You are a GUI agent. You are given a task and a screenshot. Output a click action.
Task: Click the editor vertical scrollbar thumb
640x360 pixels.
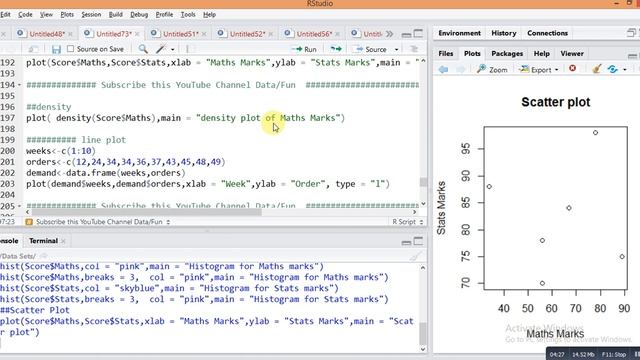423,182
